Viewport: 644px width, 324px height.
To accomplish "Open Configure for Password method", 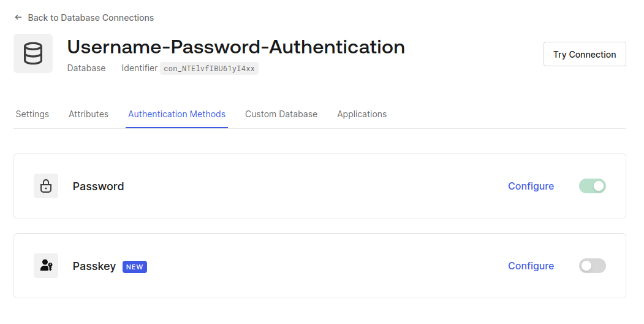I will pos(531,186).
